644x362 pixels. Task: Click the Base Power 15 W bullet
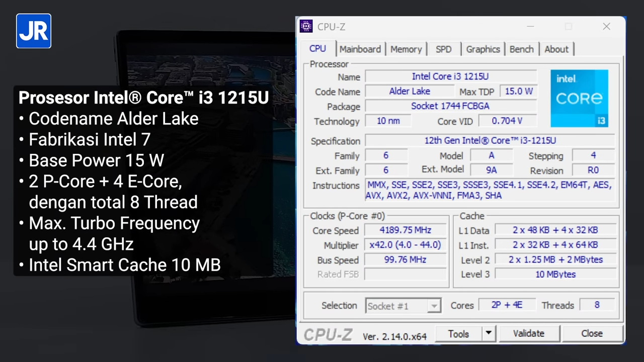pos(92,160)
